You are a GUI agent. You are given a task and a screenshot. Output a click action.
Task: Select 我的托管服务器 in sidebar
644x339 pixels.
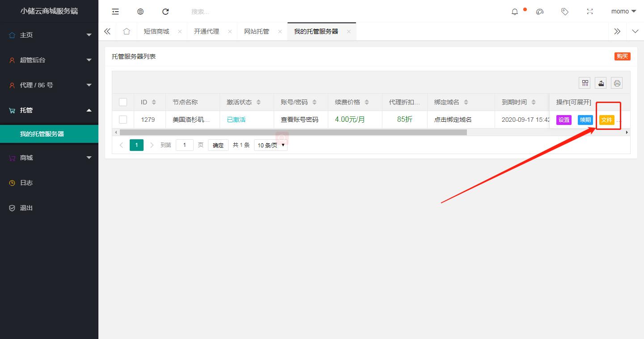49,134
